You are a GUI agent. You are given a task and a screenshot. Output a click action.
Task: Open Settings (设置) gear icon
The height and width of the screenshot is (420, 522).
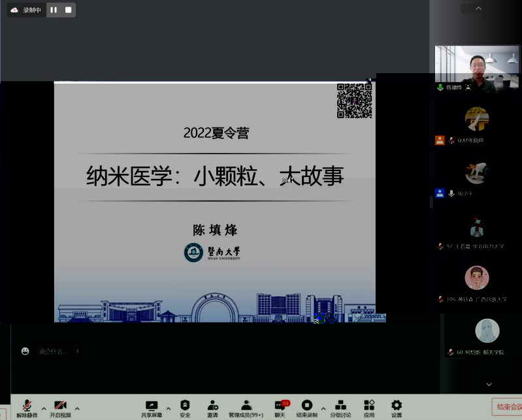point(397,408)
